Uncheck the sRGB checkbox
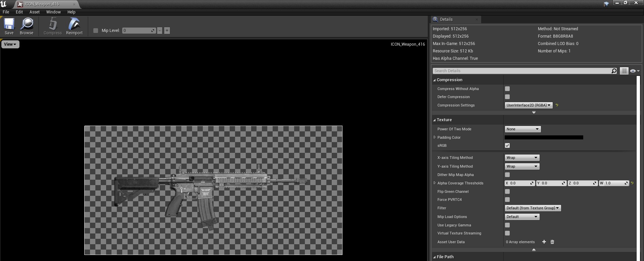This screenshot has width=644, height=261. coord(507,145)
